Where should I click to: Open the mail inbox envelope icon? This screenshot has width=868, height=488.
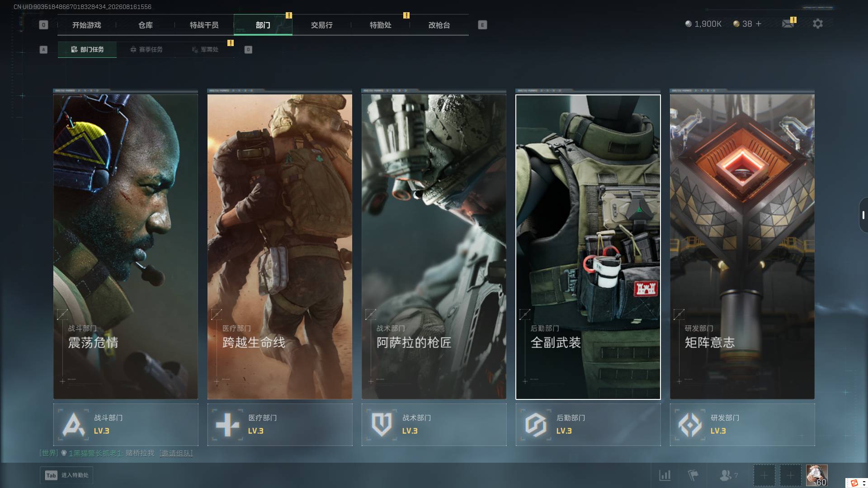click(x=788, y=23)
